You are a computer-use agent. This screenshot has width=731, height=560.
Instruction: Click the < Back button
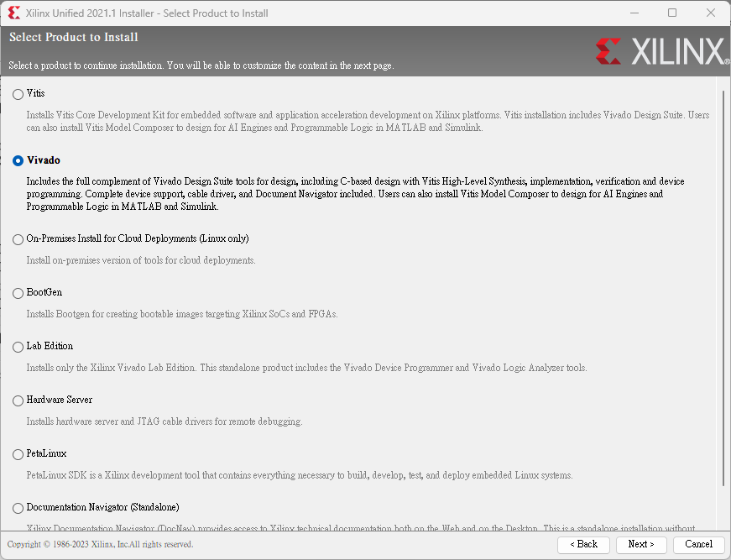click(x=583, y=544)
